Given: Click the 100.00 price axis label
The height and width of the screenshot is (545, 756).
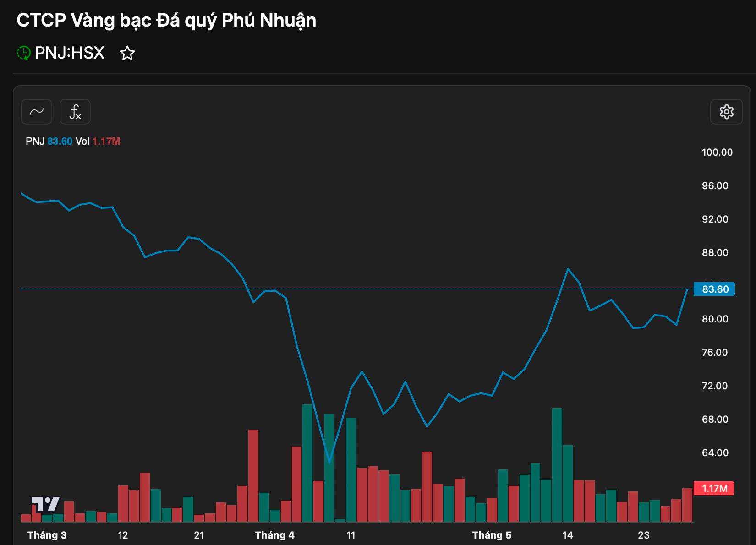Looking at the screenshot, I should [717, 152].
